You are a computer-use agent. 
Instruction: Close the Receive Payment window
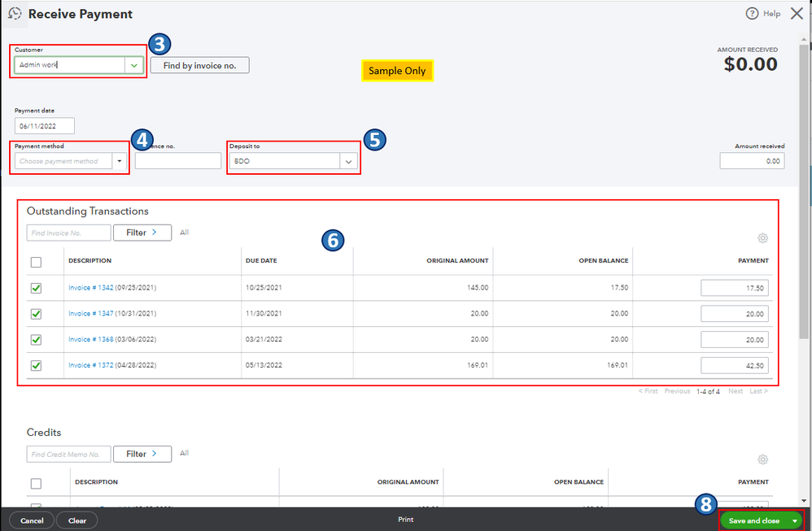(797, 14)
